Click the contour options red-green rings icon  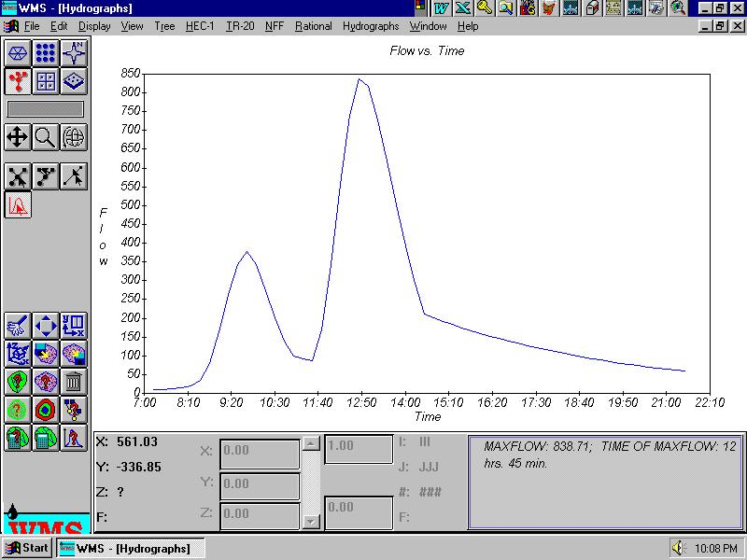pos(46,409)
